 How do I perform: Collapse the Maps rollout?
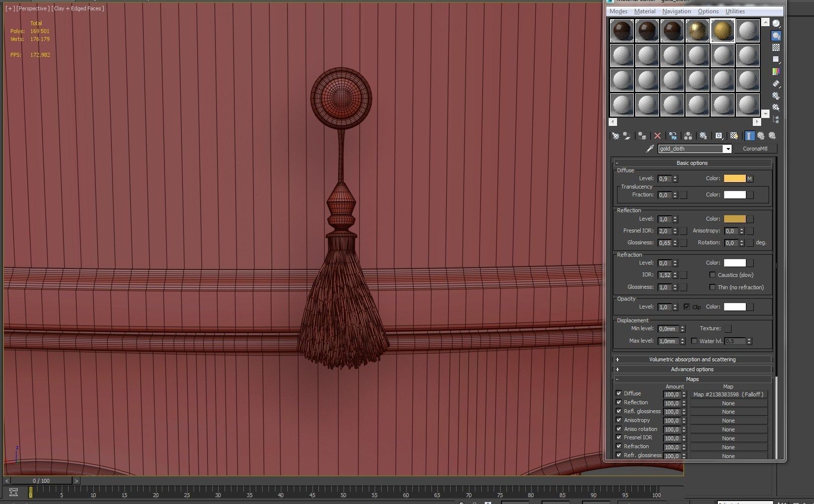(692, 379)
